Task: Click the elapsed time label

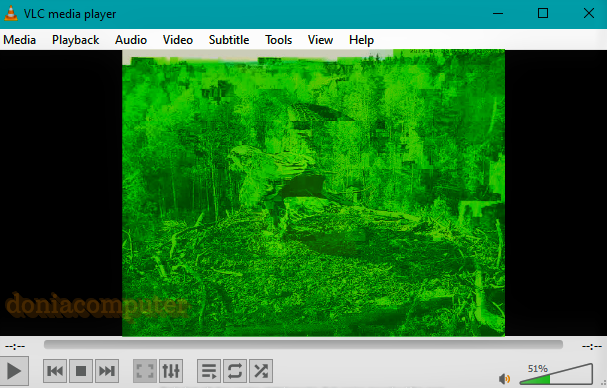Action: [15, 346]
